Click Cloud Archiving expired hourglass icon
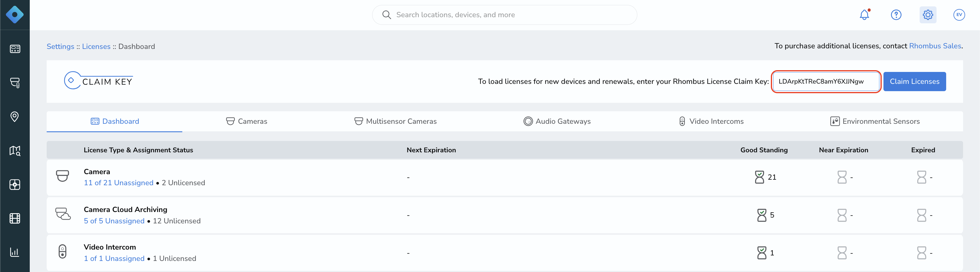Viewport: 980px width, 272px height. pyautogui.click(x=921, y=215)
